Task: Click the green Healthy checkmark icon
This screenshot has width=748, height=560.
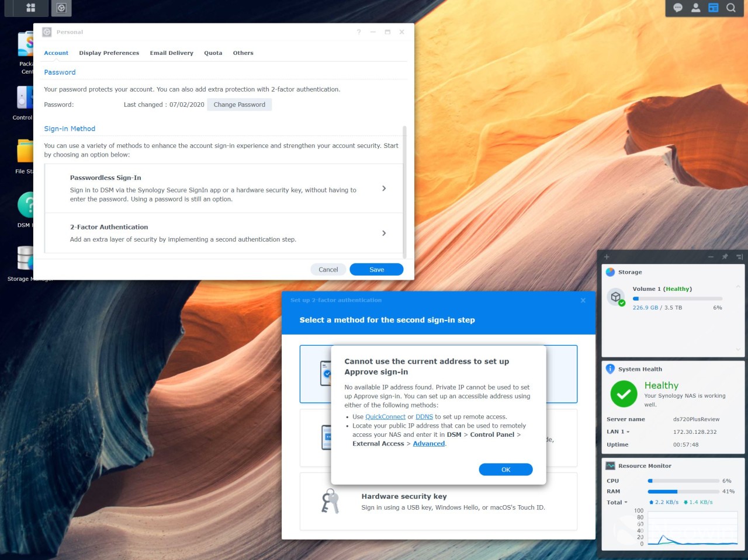Action: pos(624,394)
